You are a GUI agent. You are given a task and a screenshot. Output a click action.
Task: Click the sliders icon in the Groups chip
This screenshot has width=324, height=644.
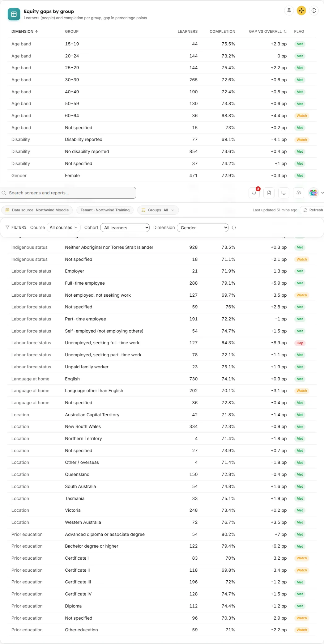point(143,210)
